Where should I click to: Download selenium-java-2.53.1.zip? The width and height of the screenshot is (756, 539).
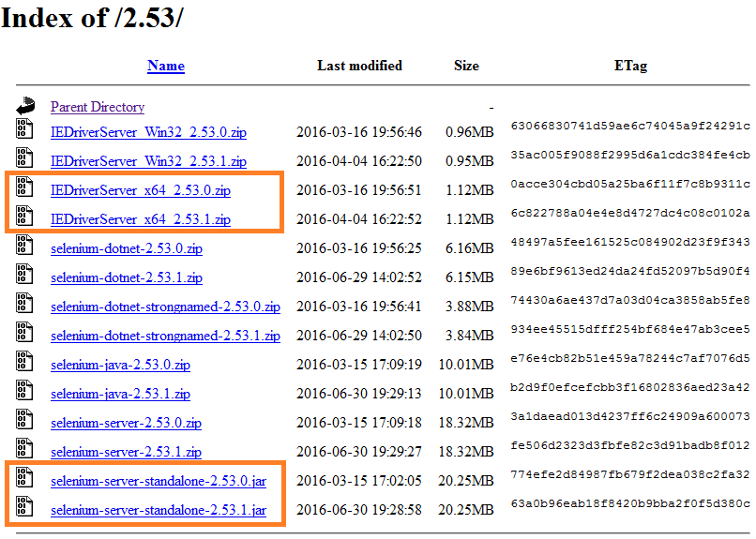tap(120, 394)
